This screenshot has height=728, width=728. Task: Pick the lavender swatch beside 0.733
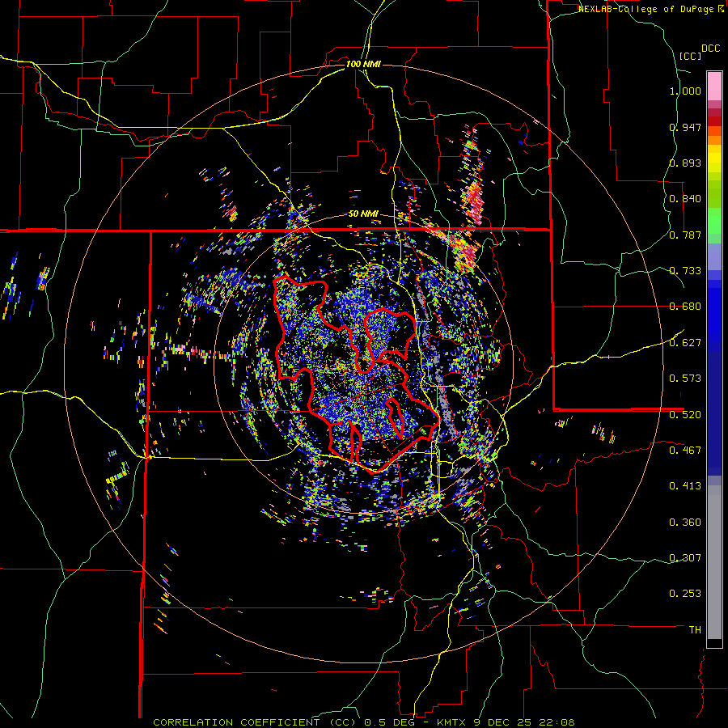tap(714, 256)
